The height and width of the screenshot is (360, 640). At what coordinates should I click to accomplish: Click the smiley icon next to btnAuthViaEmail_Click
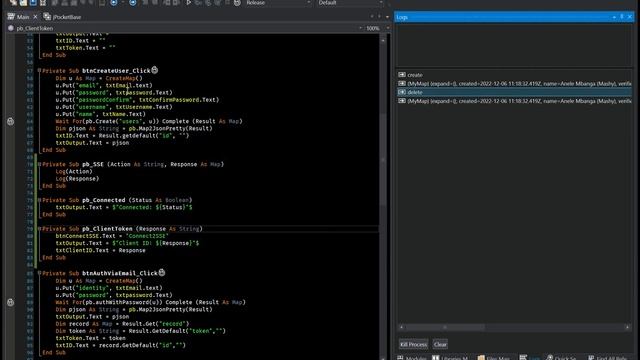point(162,272)
